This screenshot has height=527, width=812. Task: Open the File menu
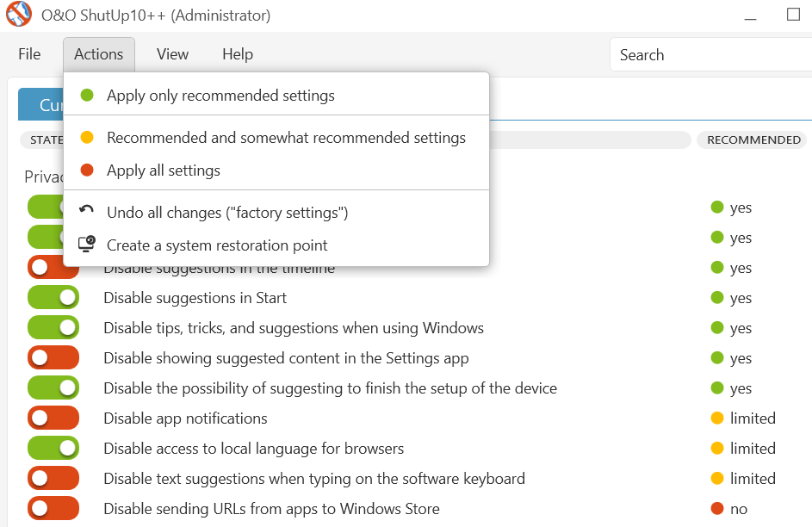tap(29, 54)
